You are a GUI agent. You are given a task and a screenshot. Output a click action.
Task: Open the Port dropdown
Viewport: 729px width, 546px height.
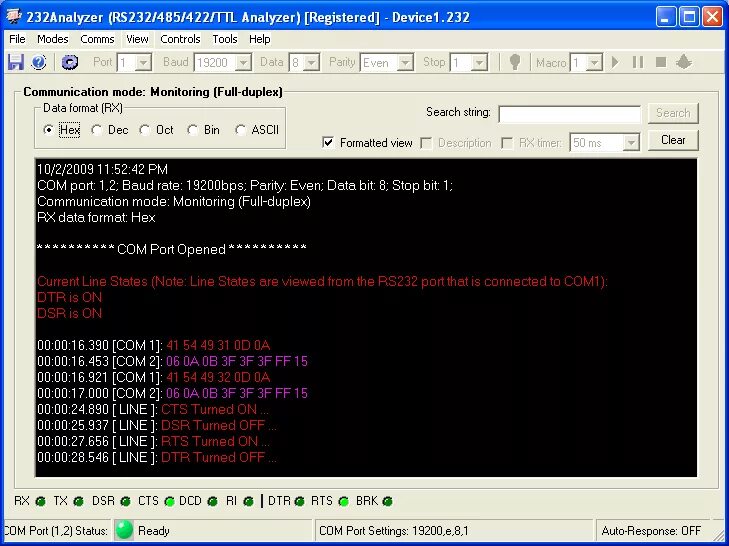[x=144, y=62]
